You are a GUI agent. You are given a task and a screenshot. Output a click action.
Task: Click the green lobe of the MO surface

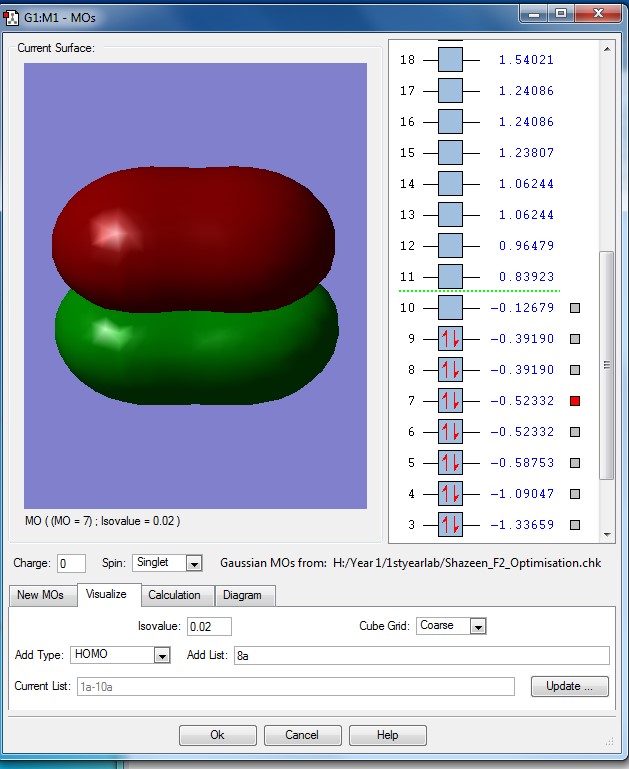[x=196, y=356]
